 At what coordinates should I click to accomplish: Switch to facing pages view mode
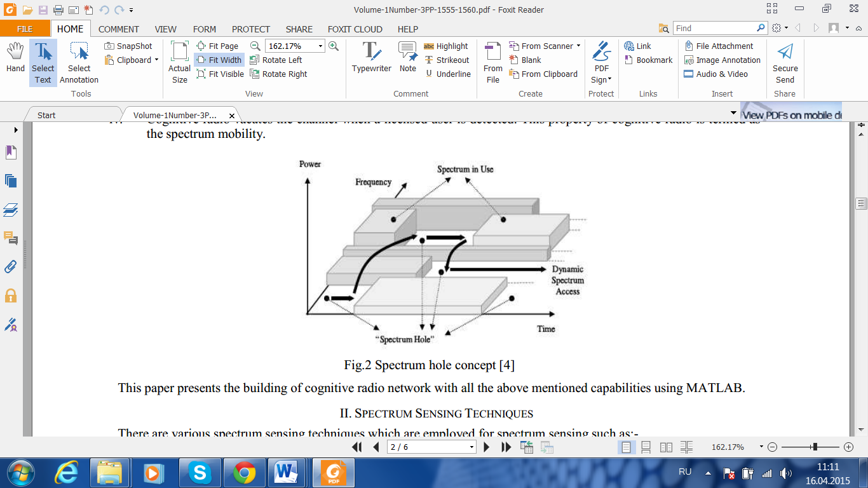666,447
